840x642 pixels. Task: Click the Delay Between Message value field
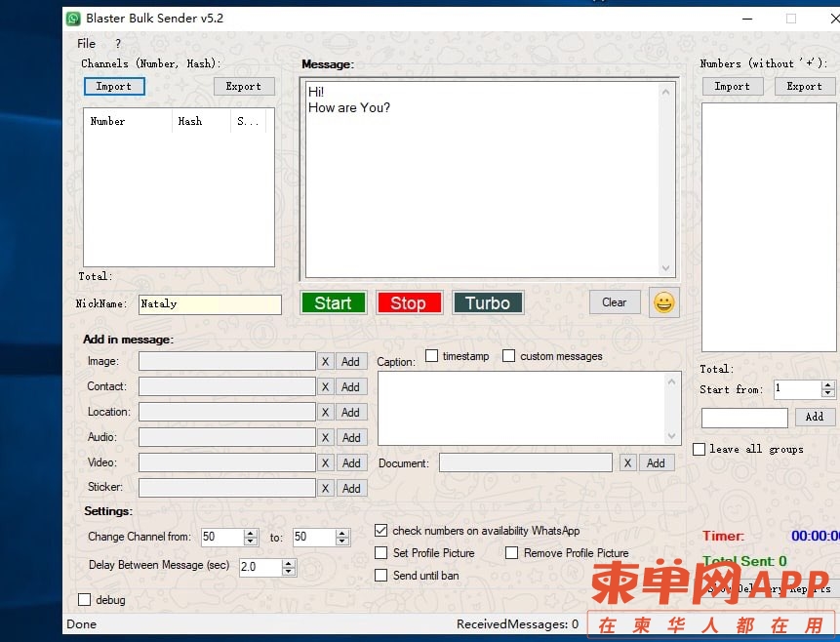pyautogui.click(x=260, y=567)
